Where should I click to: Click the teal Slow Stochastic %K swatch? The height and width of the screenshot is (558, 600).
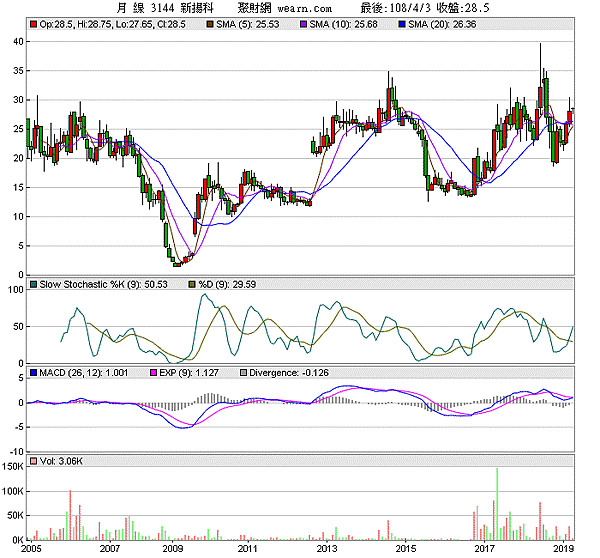[33, 284]
